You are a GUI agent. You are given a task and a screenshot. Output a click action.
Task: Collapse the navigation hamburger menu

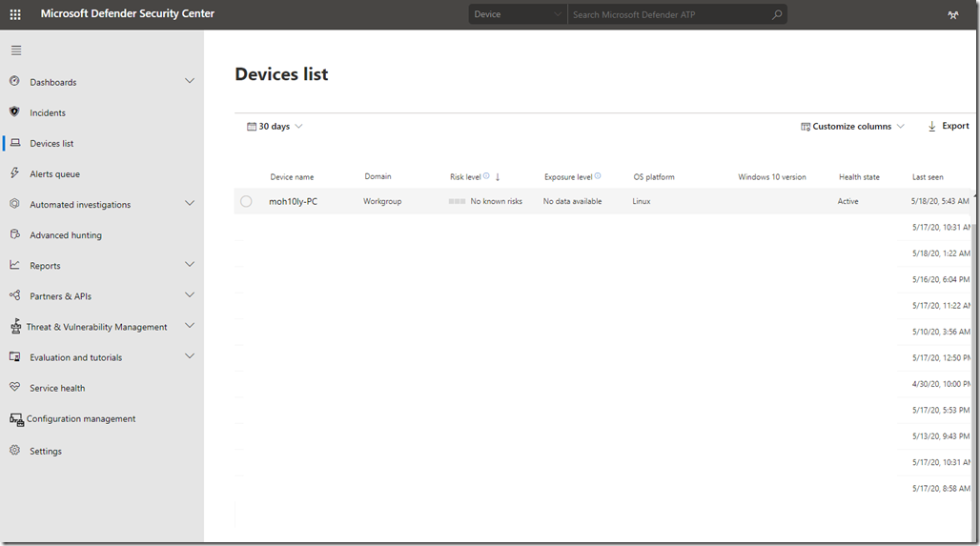tap(16, 50)
